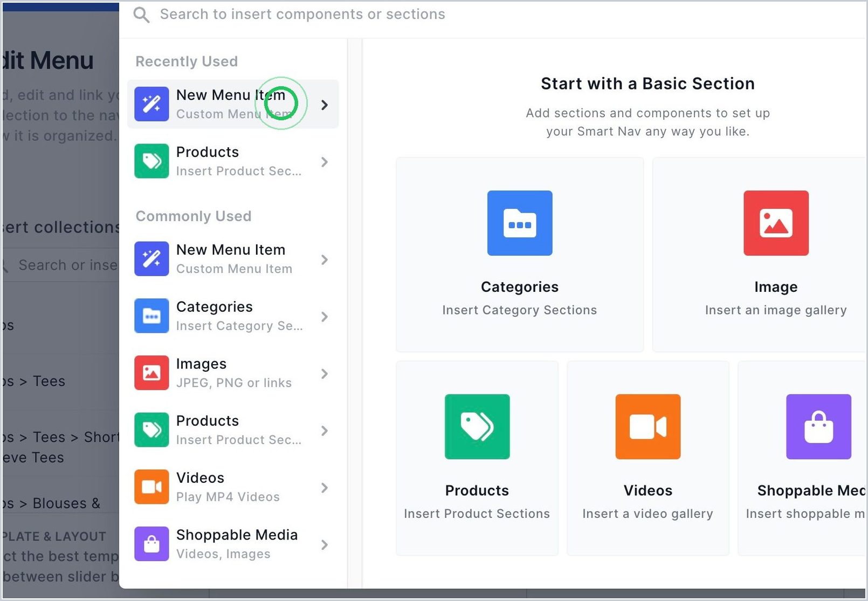
Task: Click the Recently Used Products tag icon
Action: click(x=151, y=161)
